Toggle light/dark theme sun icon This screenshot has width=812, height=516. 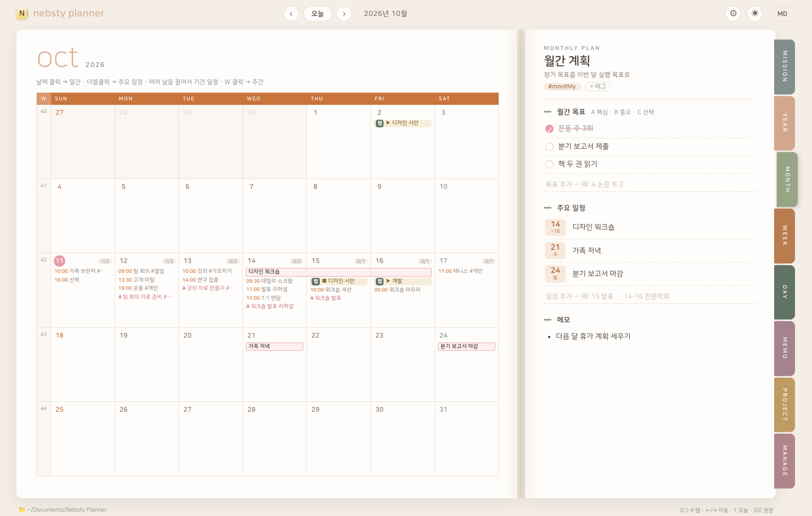(755, 14)
